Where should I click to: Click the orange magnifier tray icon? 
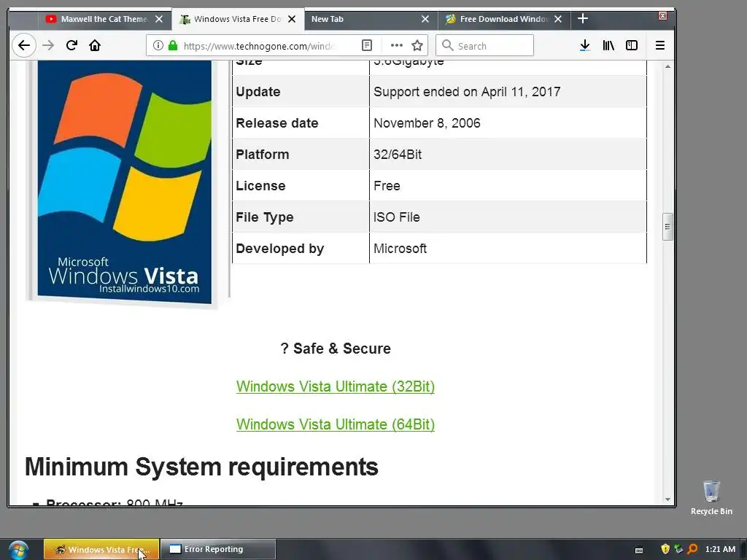click(693, 549)
